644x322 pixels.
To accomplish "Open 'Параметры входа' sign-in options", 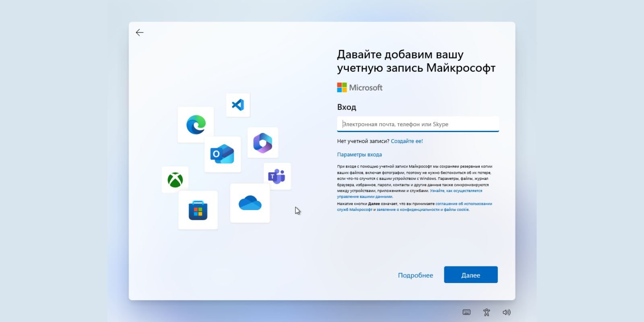I will pyautogui.click(x=359, y=155).
